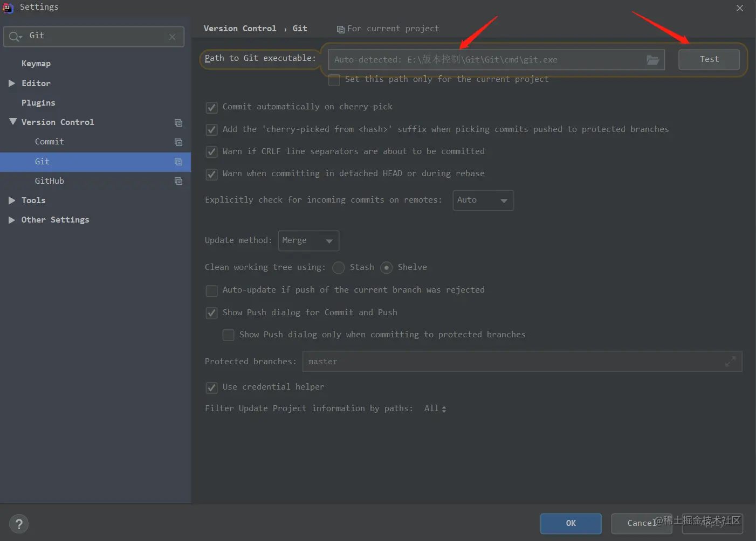Open the Other Settings category
The width and height of the screenshot is (756, 541).
pyautogui.click(x=56, y=220)
